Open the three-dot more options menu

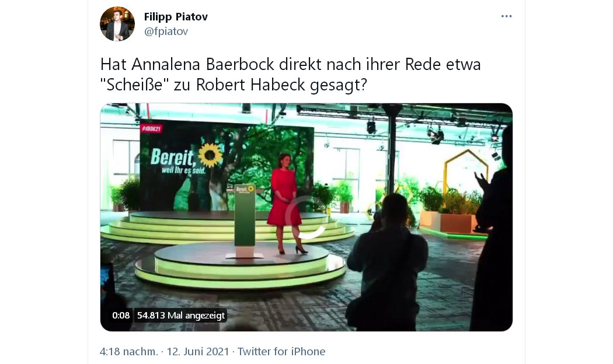pyautogui.click(x=506, y=16)
